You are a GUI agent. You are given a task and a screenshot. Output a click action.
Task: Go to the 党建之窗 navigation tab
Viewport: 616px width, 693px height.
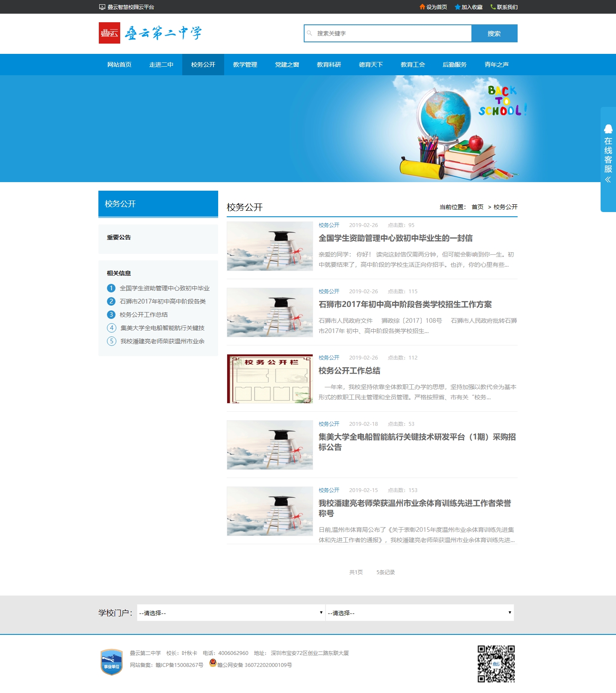point(287,65)
